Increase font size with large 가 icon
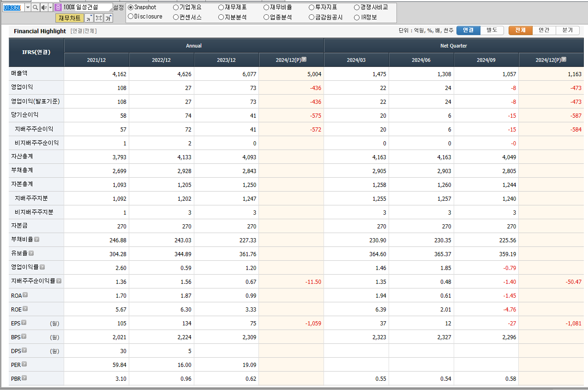Image resolution: width=588 pixels, height=390 pixels. (108, 18)
